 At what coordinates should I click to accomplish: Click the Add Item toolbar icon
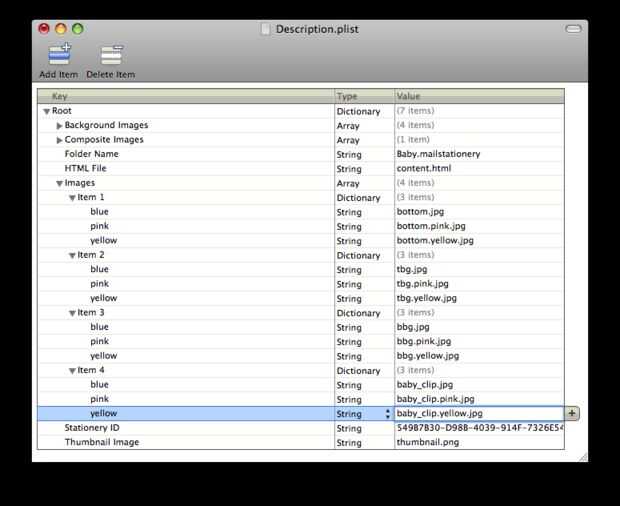[x=59, y=55]
